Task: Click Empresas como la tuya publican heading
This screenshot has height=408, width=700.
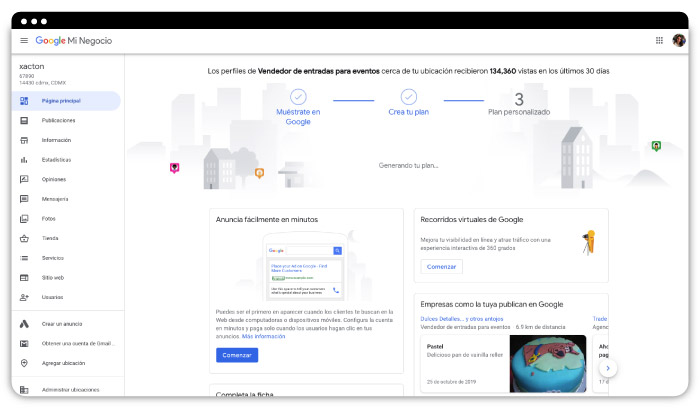Action: coord(492,304)
